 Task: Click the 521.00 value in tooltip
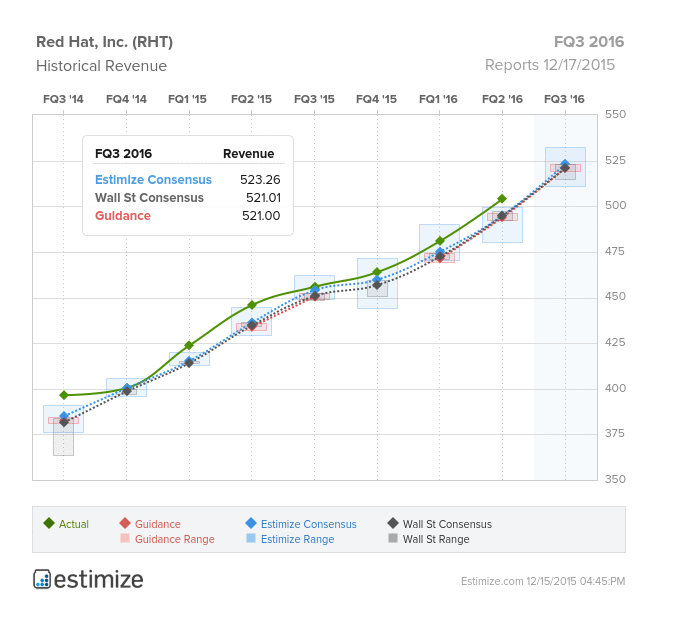pyautogui.click(x=261, y=216)
